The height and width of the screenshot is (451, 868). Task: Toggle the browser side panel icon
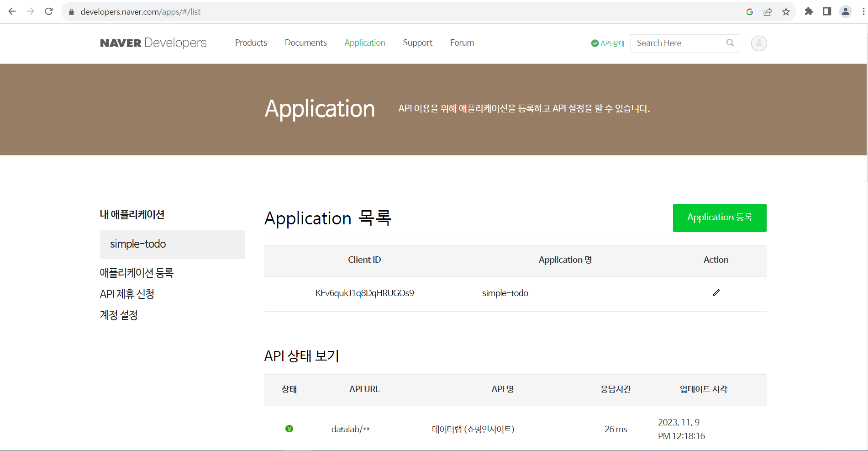coord(827,11)
